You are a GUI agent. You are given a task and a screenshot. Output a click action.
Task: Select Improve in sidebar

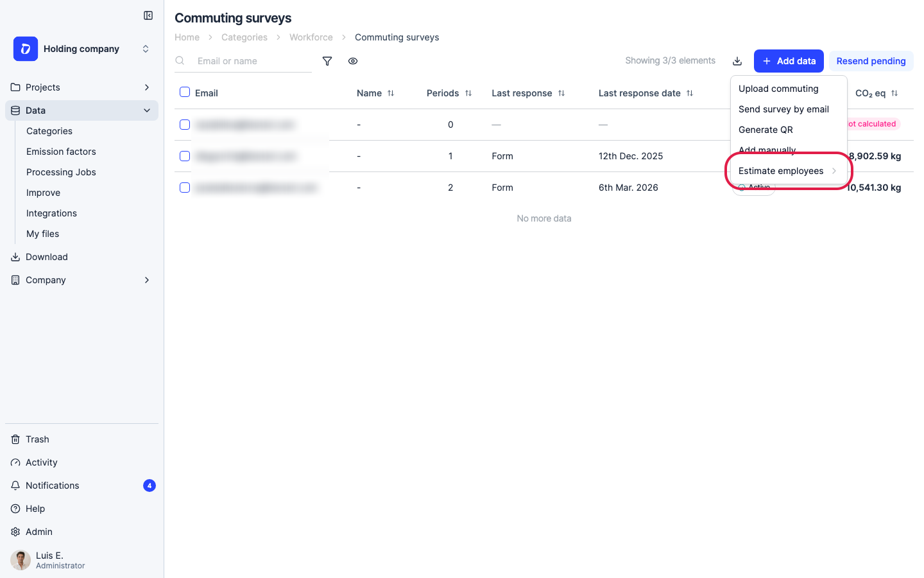coord(43,193)
